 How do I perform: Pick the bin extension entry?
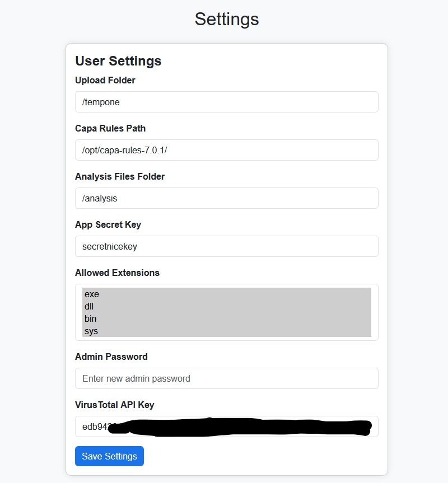click(x=226, y=319)
